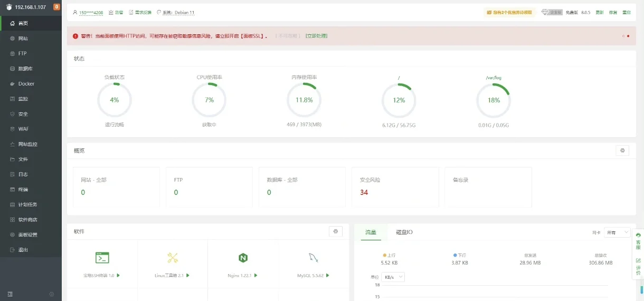The image size is (644, 301).
Task: Click the 客服 floating button
Action: [x=638, y=241]
